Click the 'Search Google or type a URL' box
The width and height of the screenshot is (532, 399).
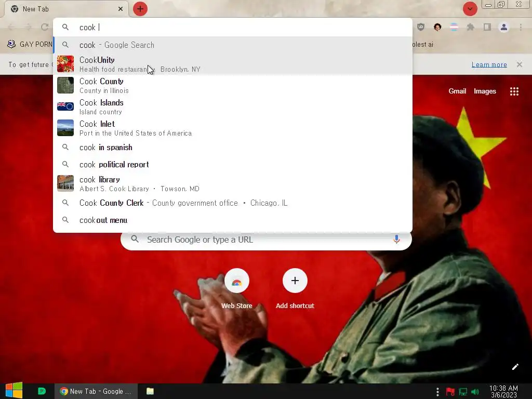tap(266, 240)
